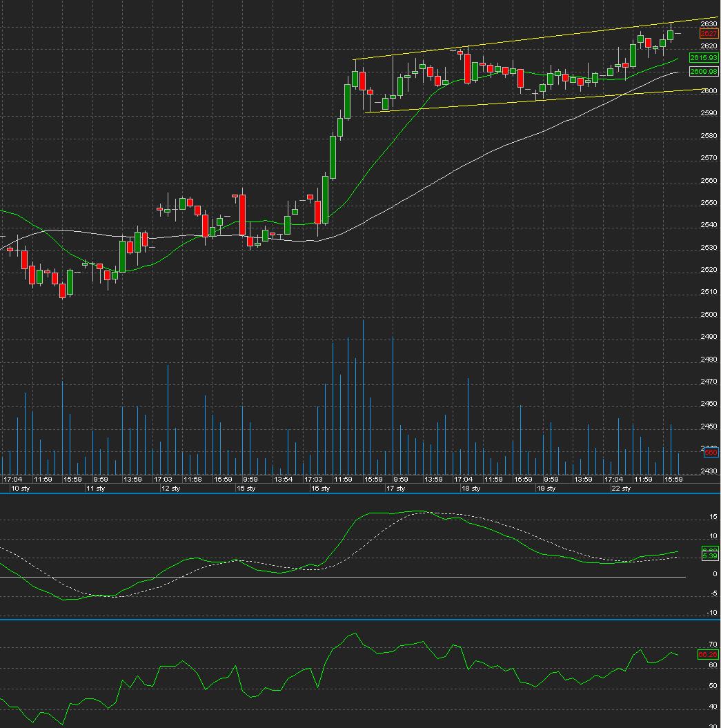
Task: Select the '19 sty' date label
Action: 546,489
